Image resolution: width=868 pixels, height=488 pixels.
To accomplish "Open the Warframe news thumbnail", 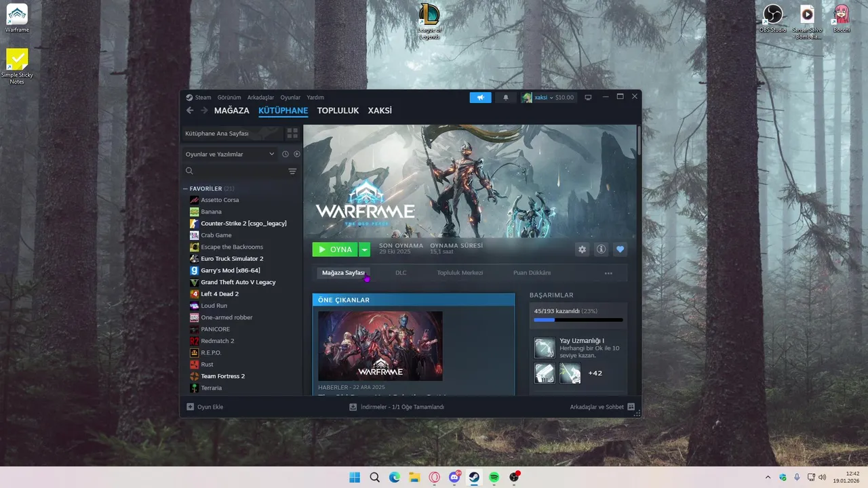I will (x=380, y=346).
